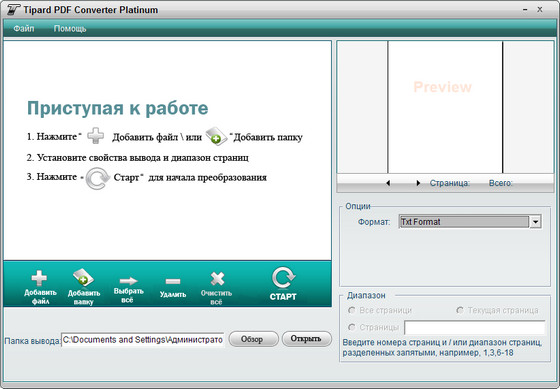Click the Tipard logo icon in title bar
This screenshot has width=560, height=389.
click(x=13, y=10)
